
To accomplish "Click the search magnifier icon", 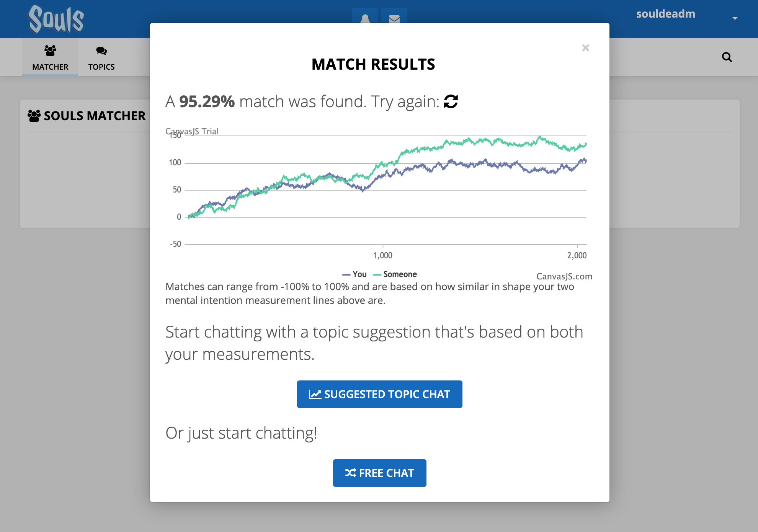I will (727, 57).
